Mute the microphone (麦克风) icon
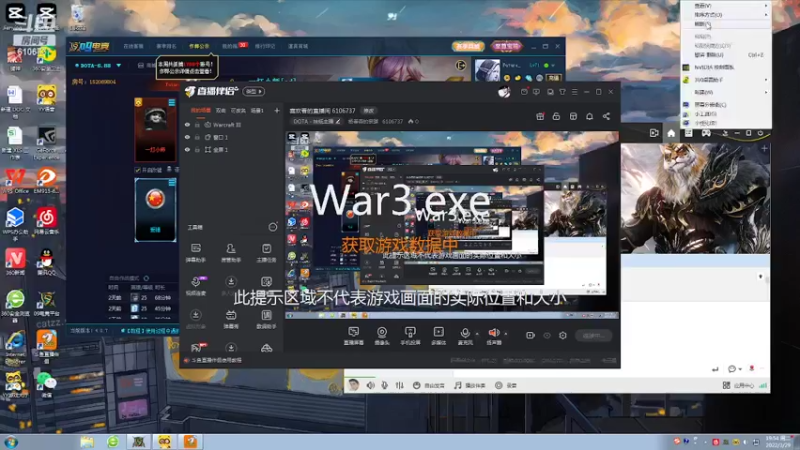The image size is (800, 450). point(465,333)
